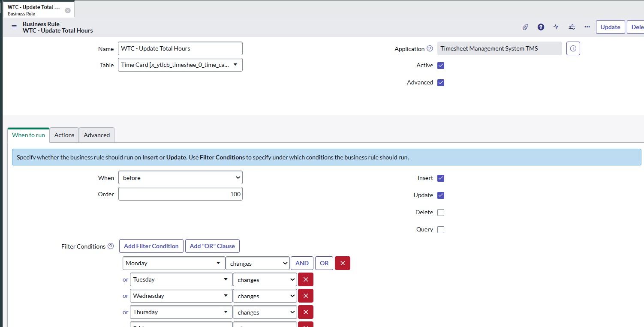
Task: Expand the When dropdown set to before
Action: 180,178
